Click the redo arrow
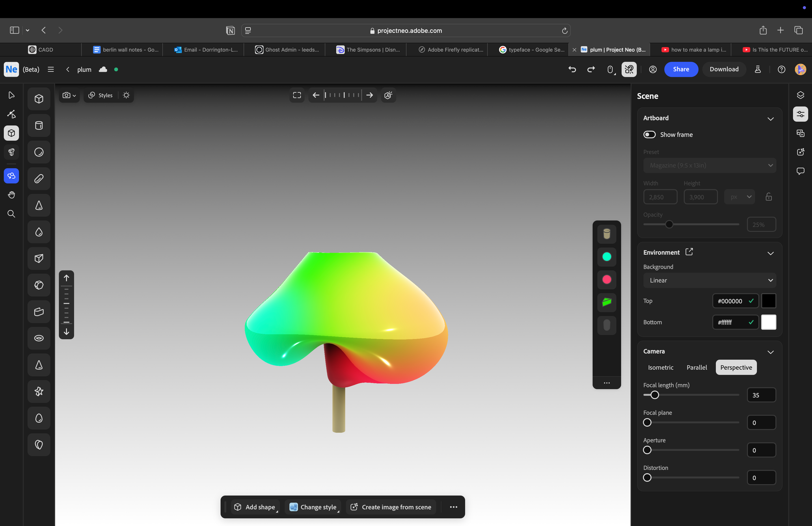The height and width of the screenshot is (526, 812). coord(591,69)
